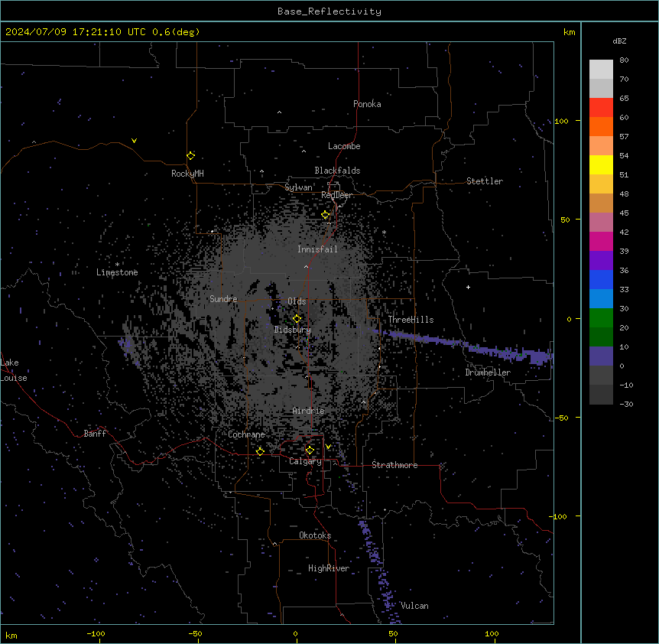
Task: Click the 0.6(deg) elevation angle text
Action: pos(176,32)
